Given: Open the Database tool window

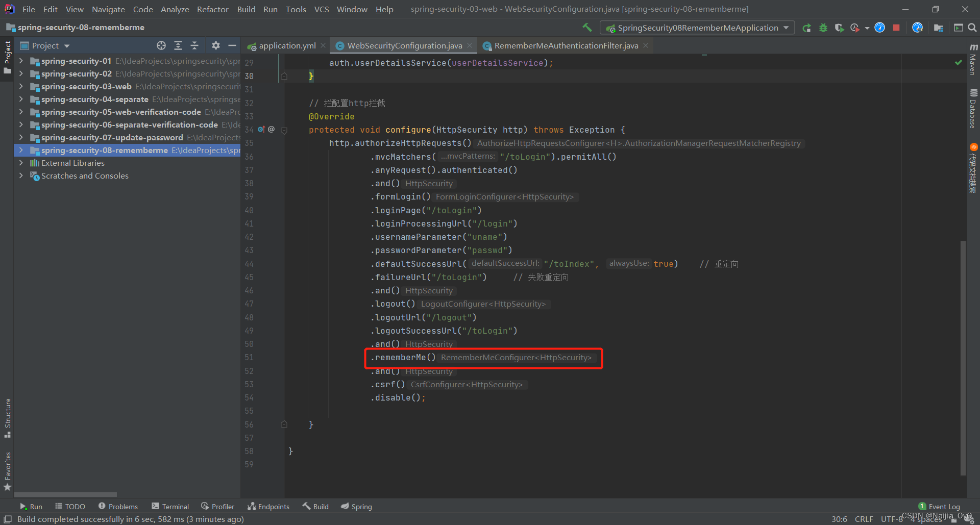Looking at the screenshot, I should pos(973,109).
